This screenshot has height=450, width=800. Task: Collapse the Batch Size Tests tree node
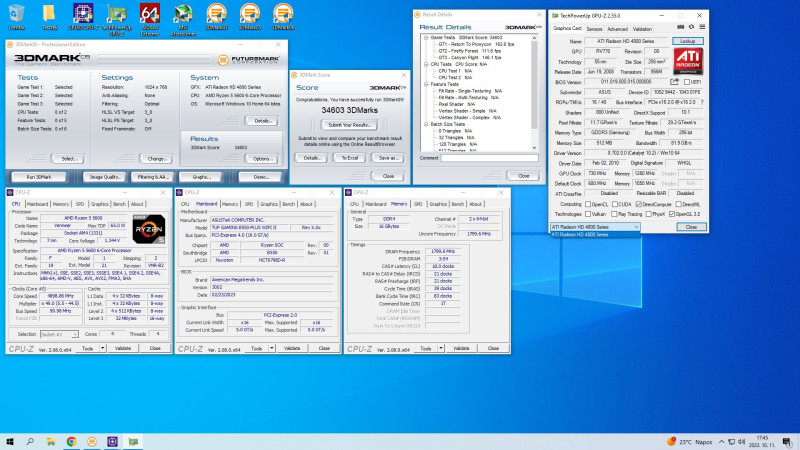pyautogui.click(x=426, y=124)
